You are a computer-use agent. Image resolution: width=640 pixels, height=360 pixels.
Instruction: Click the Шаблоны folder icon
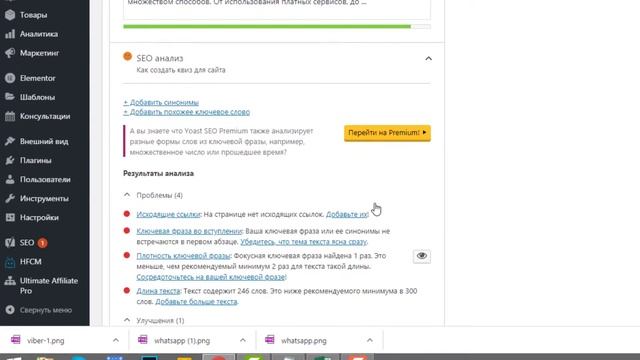[x=10, y=97]
